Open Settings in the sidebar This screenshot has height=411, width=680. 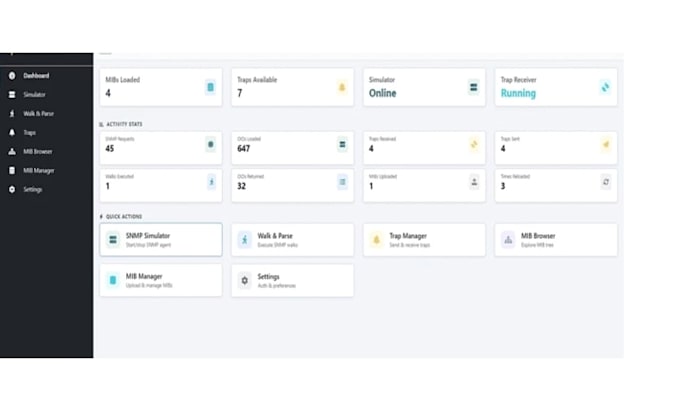coord(33,189)
